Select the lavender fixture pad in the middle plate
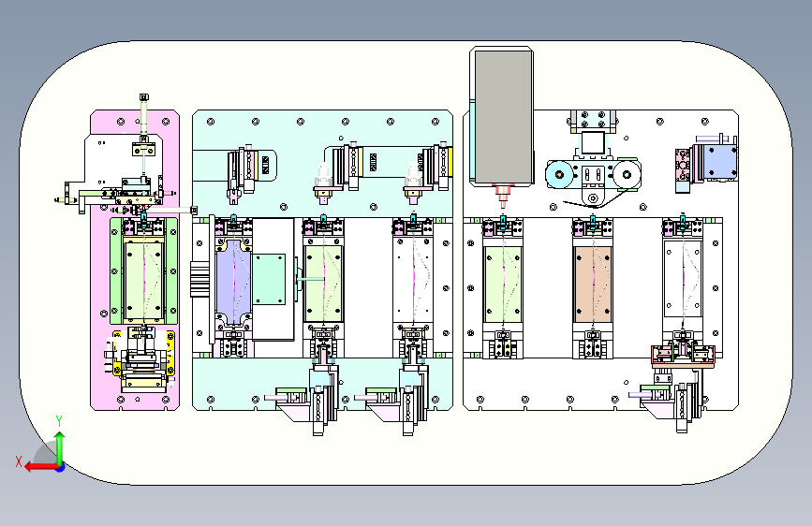This screenshot has height=526, width=812. [x=233, y=282]
